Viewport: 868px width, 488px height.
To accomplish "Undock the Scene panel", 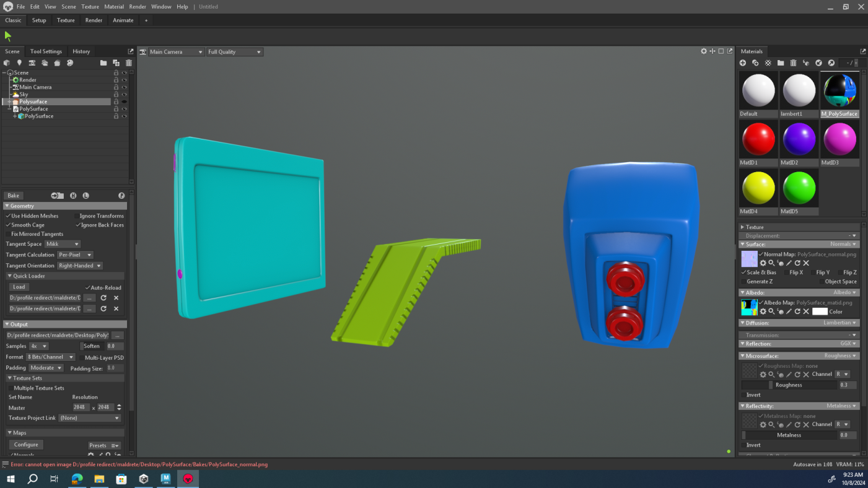I will [x=131, y=51].
